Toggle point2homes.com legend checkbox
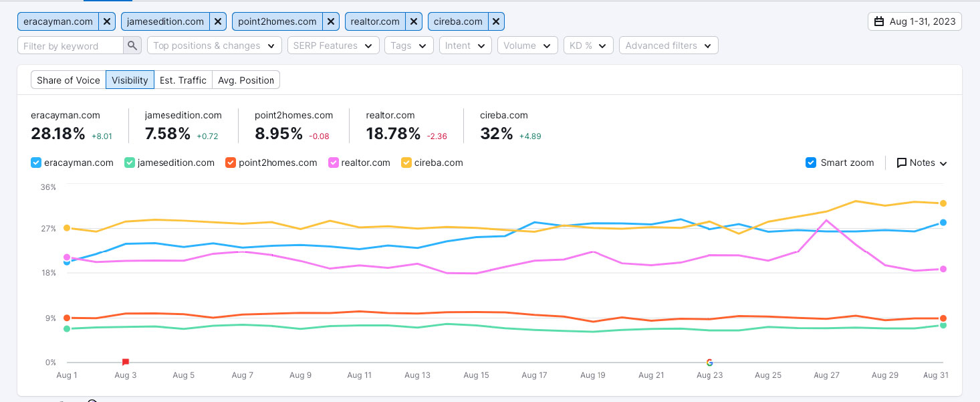This screenshot has height=402, width=980. tap(231, 163)
